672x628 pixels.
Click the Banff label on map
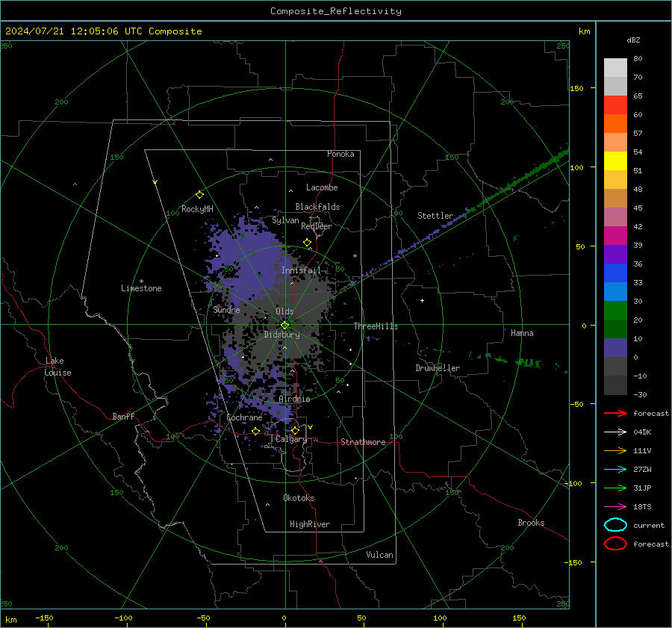point(123,416)
